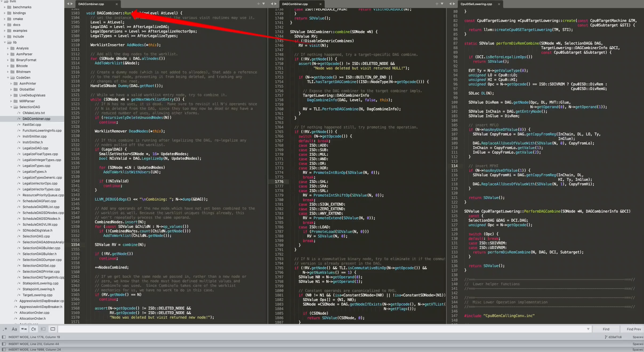Image resolution: width=644 pixels, height=352 pixels.
Task: Open the find history dropdown arrow
Action: tap(588, 329)
